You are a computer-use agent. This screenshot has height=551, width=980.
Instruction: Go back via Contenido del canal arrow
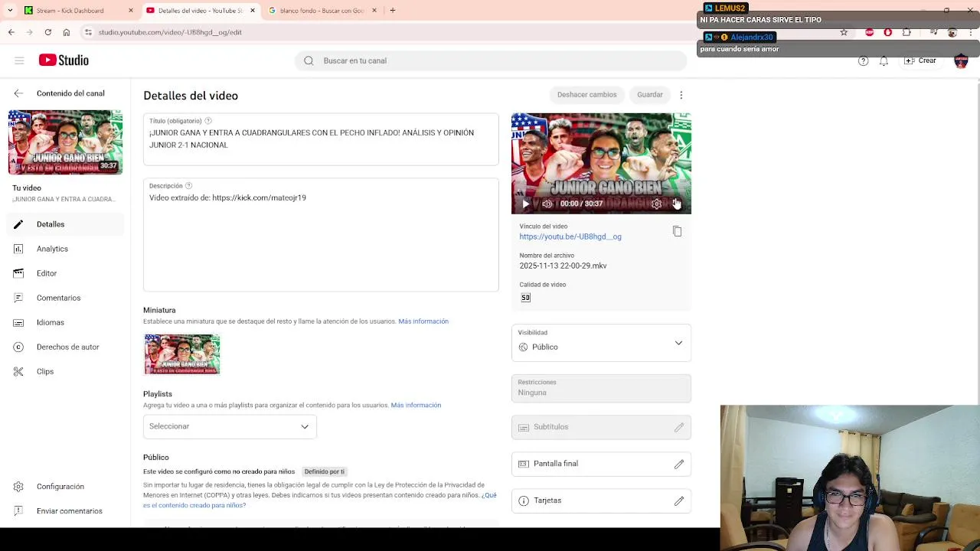pos(18,93)
